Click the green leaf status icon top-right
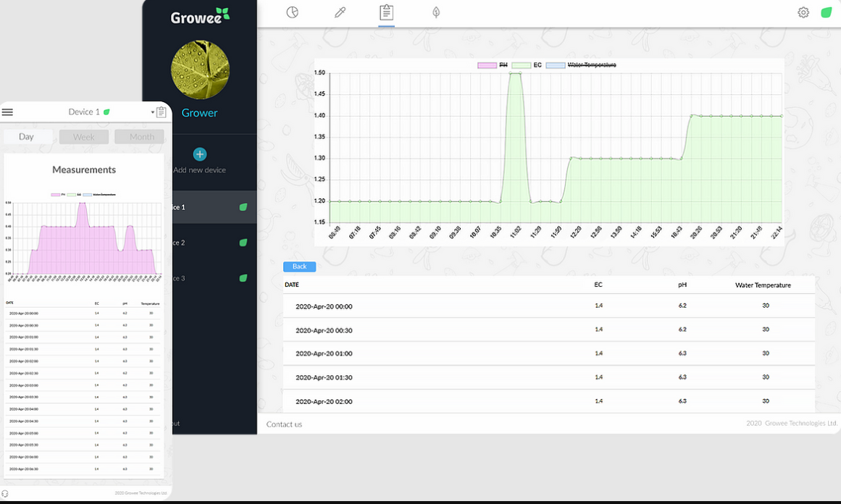841x504 pixels. (x=826, y=12)
